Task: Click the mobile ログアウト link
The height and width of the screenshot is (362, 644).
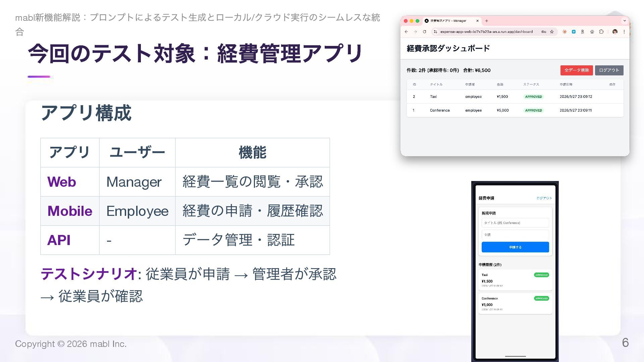Action: (544, 198)
